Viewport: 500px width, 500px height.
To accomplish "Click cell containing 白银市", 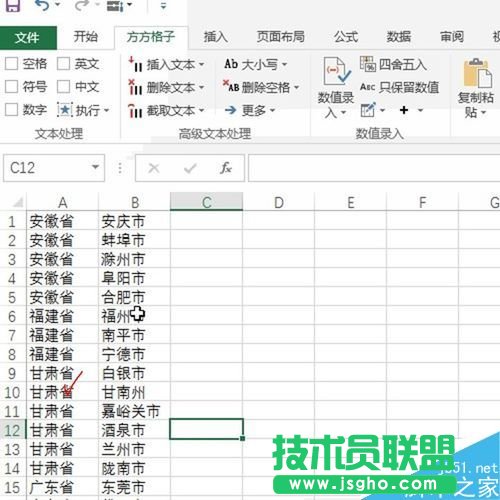I will point(134,373).
